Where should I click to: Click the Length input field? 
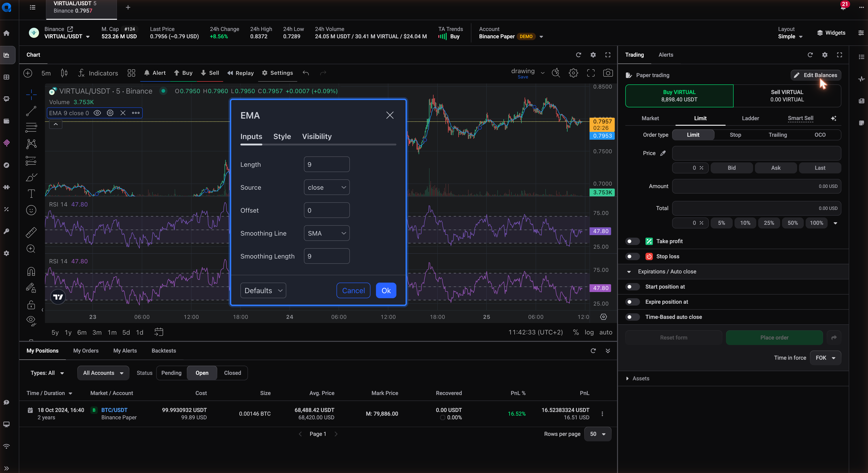[326, 164]
